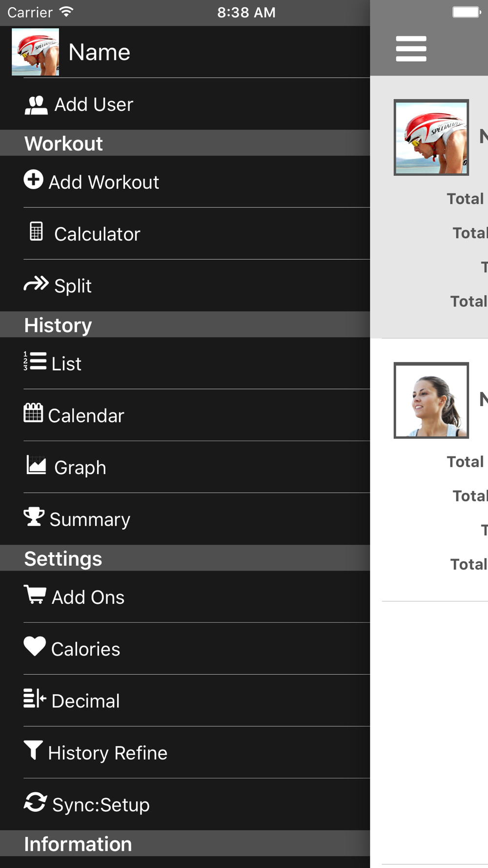Open the numbered List icon
Image resolution: width=488 pixels, height=868 pixels.
35,361
